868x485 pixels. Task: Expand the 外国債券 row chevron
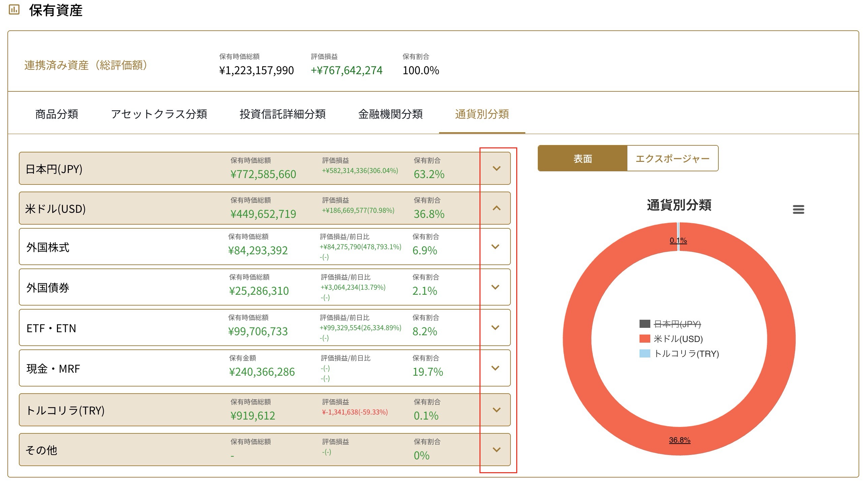[x=495, y=287]
